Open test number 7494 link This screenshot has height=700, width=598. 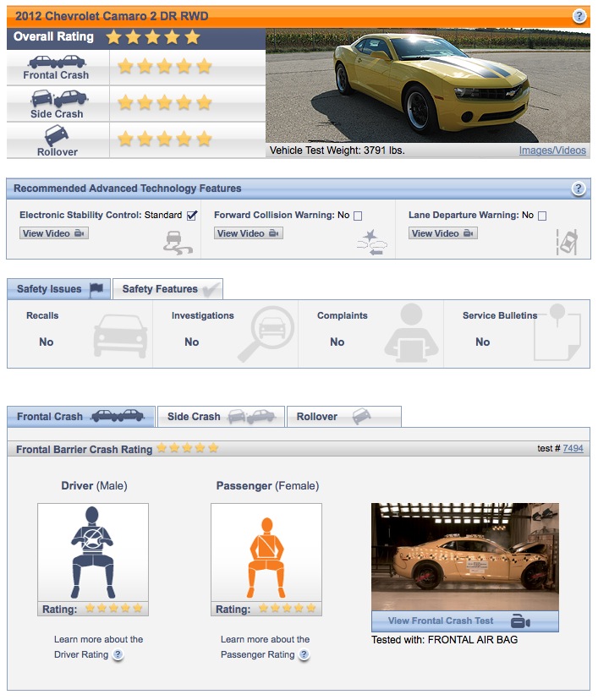[x=573, y=448]
